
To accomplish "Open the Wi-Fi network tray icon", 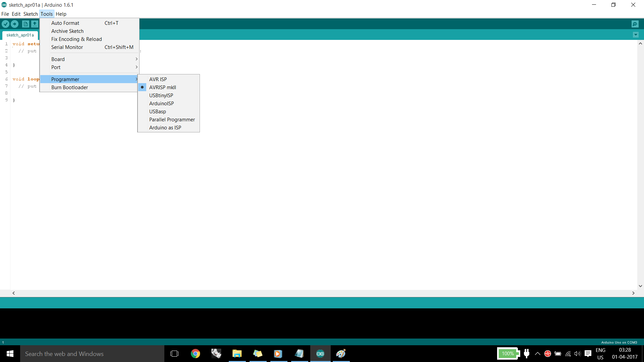I will click(x=568, y=354).
